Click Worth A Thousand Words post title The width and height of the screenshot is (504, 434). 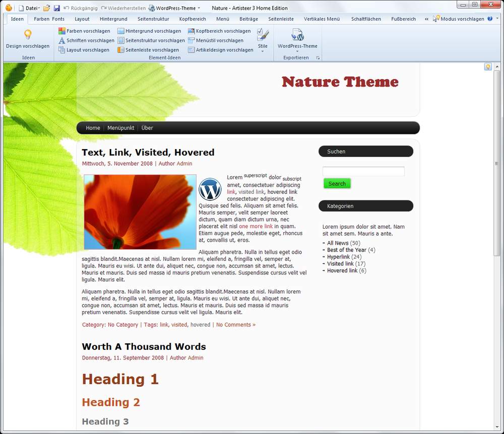click(144, 347)
